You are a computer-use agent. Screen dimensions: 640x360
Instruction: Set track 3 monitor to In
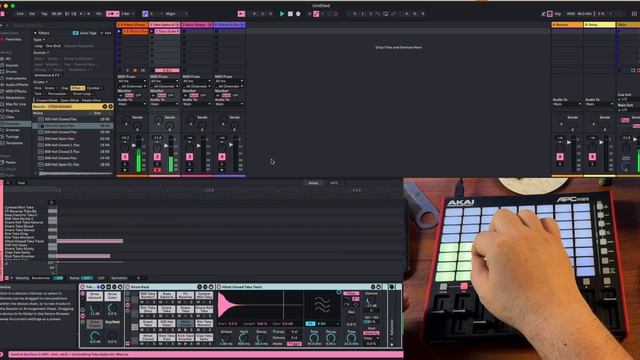point(185,95)
